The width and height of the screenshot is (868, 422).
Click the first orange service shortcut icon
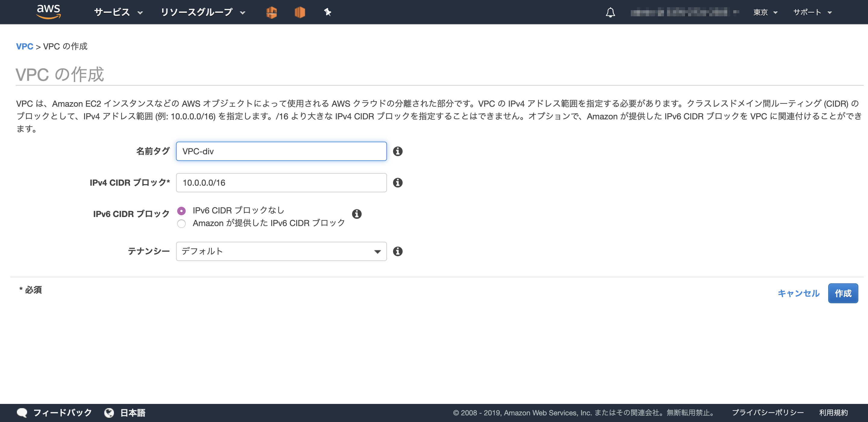tap(271, 12)
